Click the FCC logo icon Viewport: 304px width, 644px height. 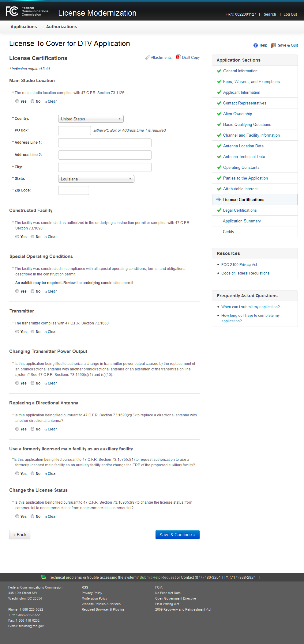pos(12,11)
